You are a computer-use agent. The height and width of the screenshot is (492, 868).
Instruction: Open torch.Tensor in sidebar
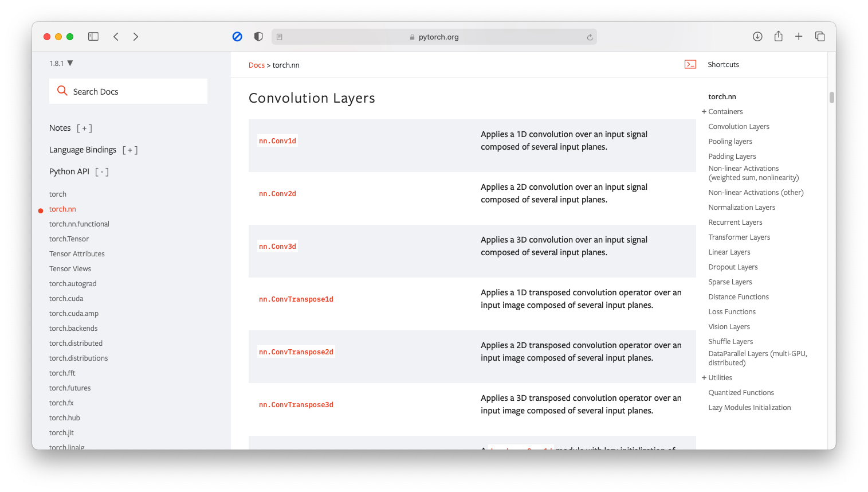pyautogui.click(x=69, y=239)
